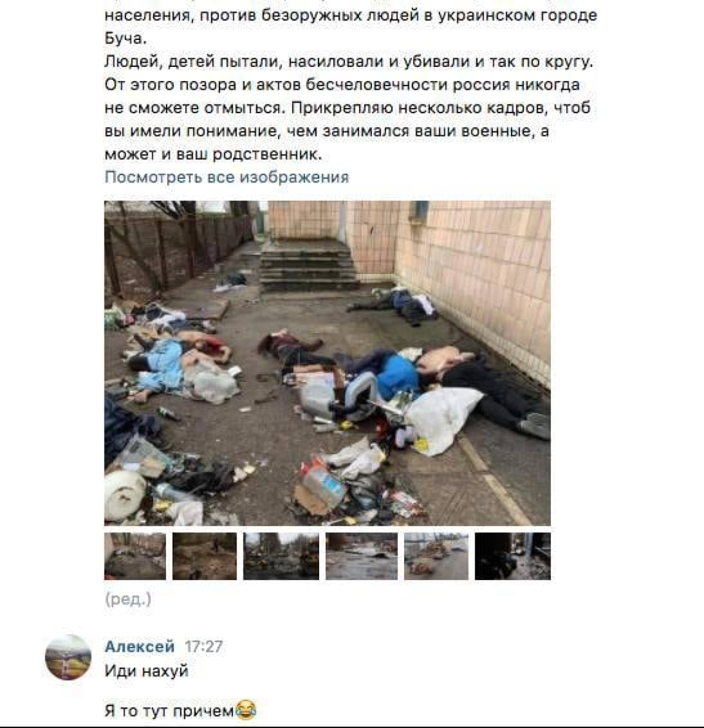
Task: Click the "(ред.)" edited label
Action: (128, 600)
